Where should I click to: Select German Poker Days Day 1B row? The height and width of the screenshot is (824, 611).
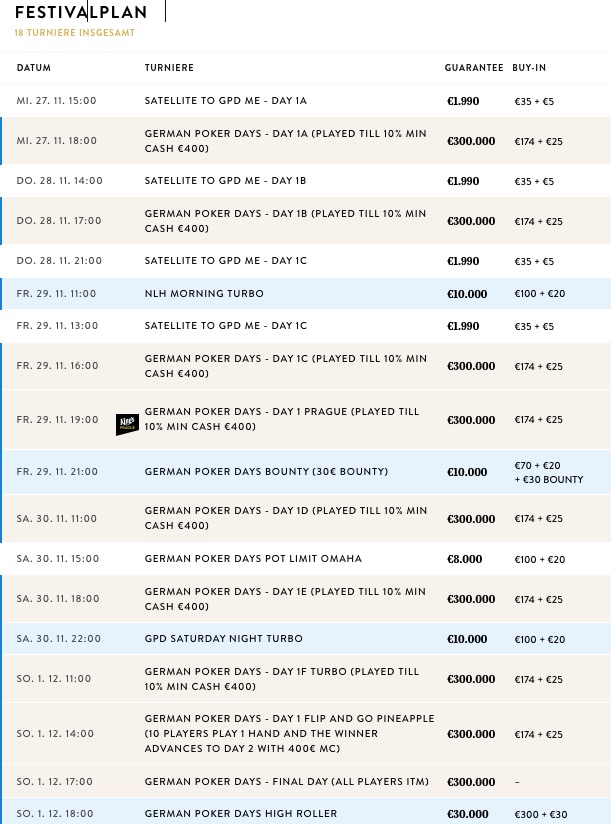coord(305,221)
